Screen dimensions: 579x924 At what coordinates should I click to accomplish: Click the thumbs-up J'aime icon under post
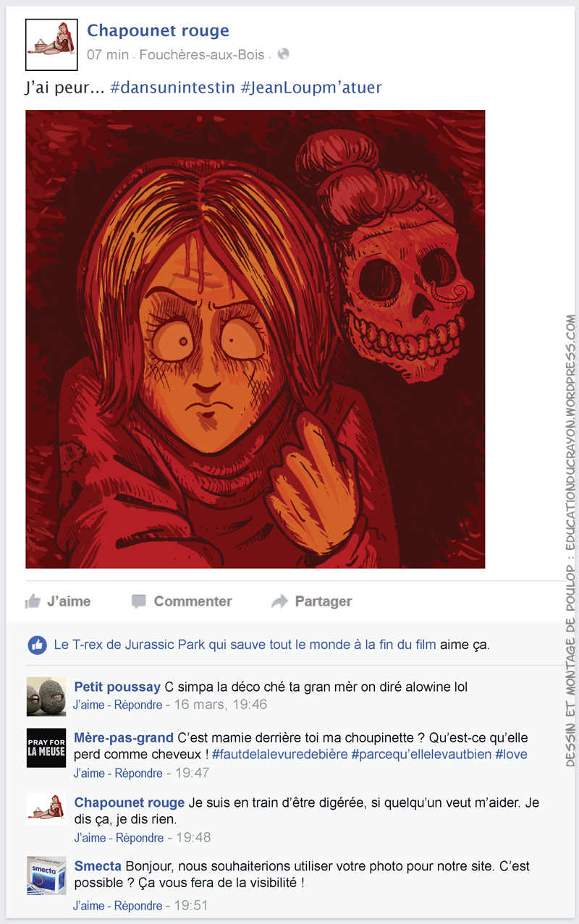click(x=33, y=601)
